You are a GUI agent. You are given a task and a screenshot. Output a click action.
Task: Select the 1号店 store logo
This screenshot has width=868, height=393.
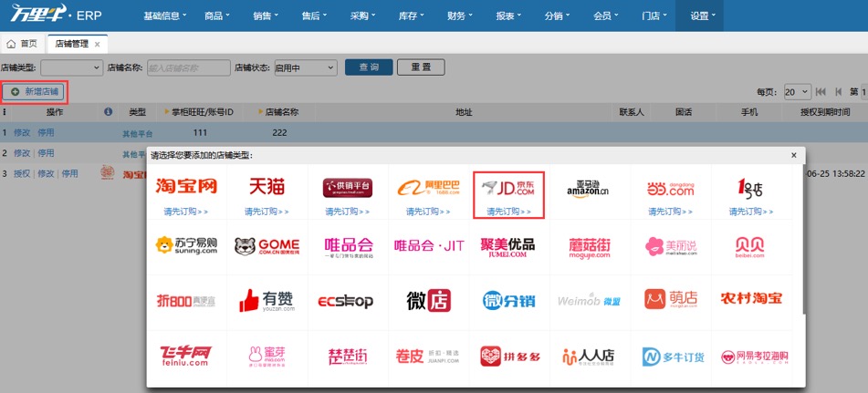[750, 189]
